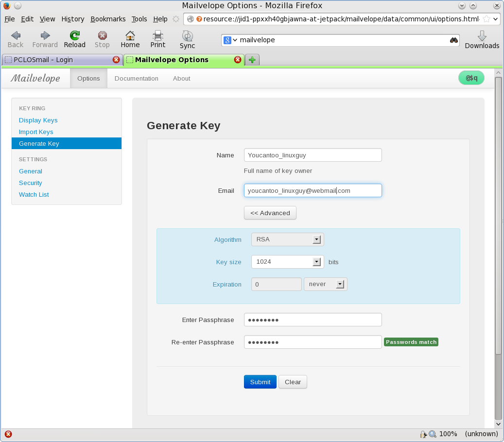504x442 pixels.
Task: Open Downloads arrow icon
Action: click(x=482, y=35)
